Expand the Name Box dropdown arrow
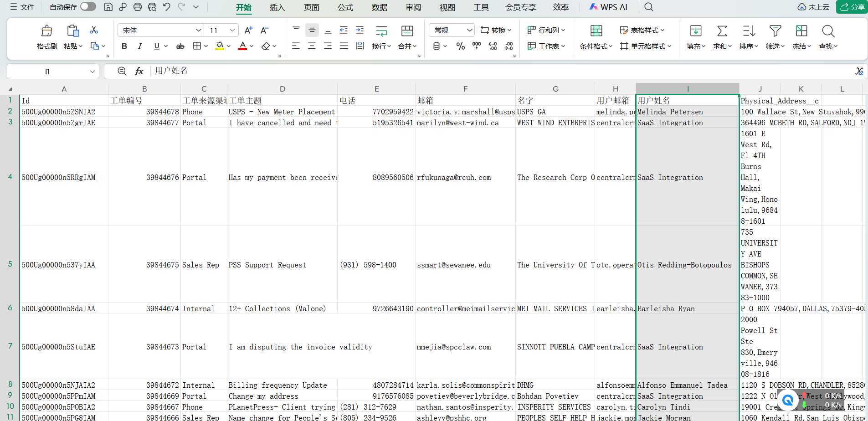The image size is (868, 421). coord(92,72)
